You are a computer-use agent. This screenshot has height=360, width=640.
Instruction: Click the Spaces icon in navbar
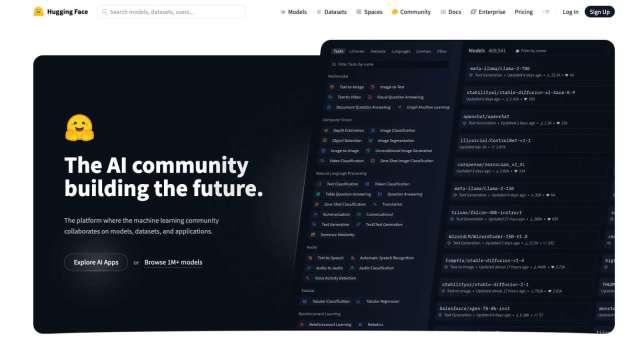pyautogui.click(x=358, y=12)
